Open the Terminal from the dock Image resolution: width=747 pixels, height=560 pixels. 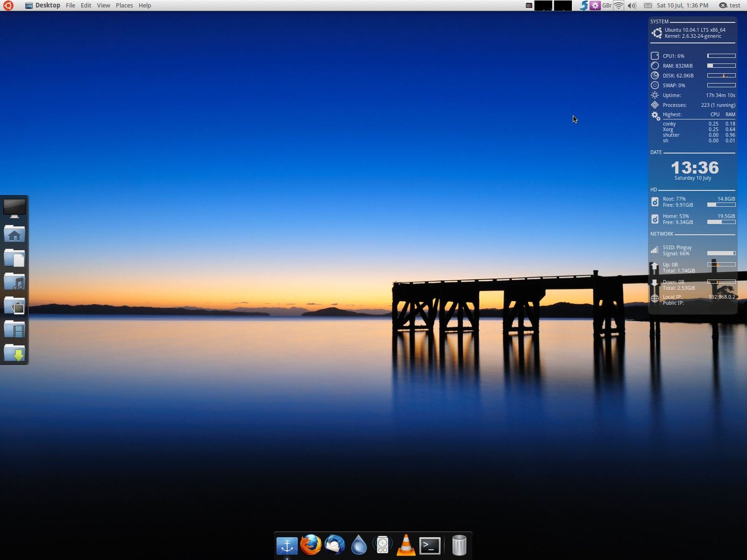pos(430,545)
